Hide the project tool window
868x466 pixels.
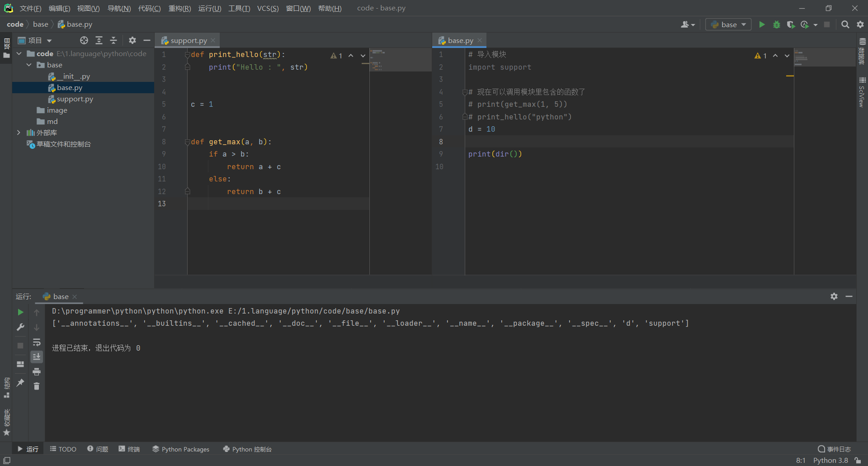coord(146,40)
